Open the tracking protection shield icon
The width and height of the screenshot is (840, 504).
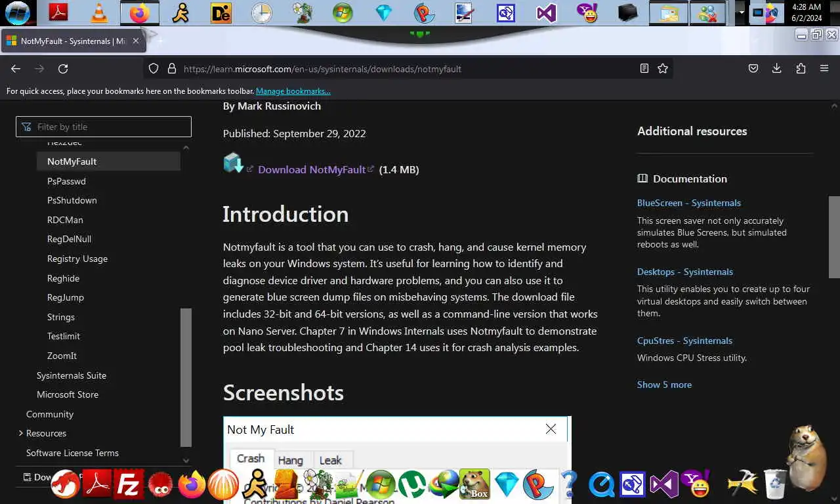154,68
